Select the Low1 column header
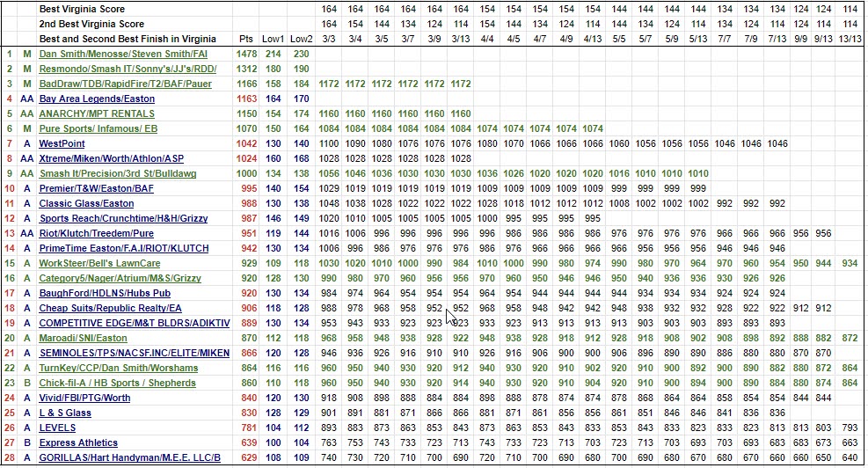 click(x=273, y=39)
